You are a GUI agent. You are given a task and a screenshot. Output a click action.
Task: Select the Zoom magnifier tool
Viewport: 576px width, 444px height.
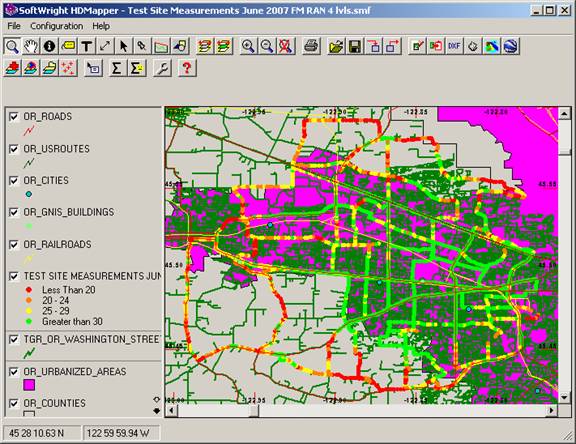12,46
